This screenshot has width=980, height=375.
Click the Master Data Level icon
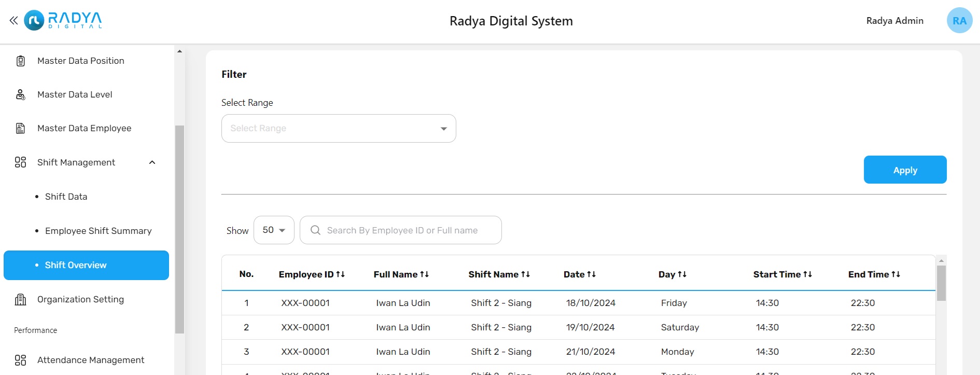pos(21,95)
